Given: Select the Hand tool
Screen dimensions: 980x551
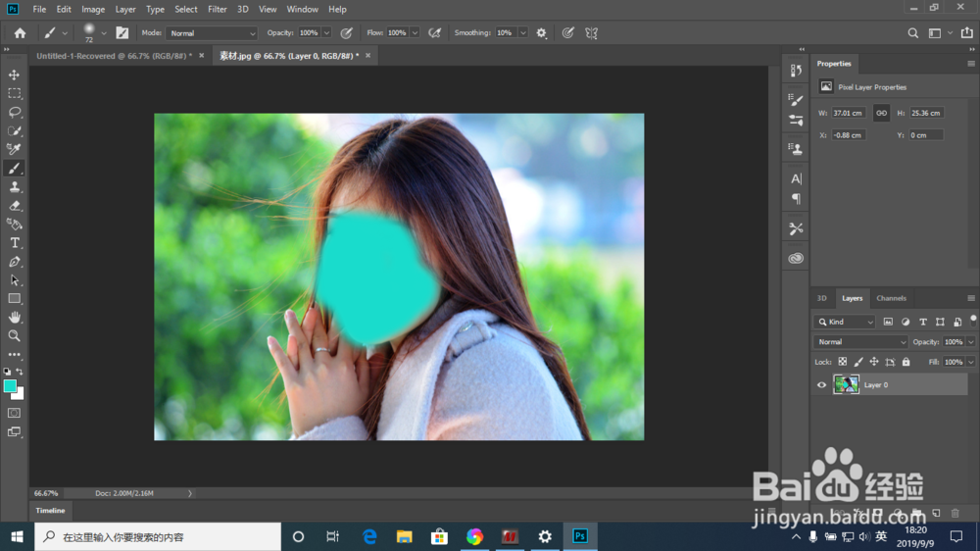Looking at the screenshot, I should click(x=14, y=317).
